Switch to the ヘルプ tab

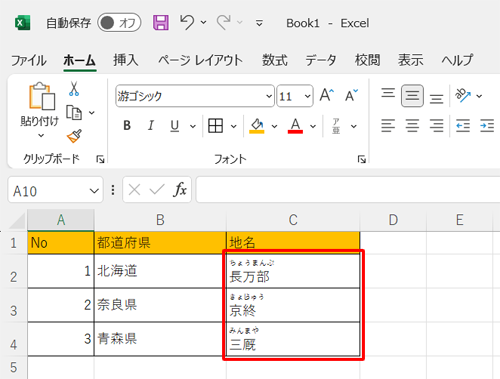(x=457, y=60)
